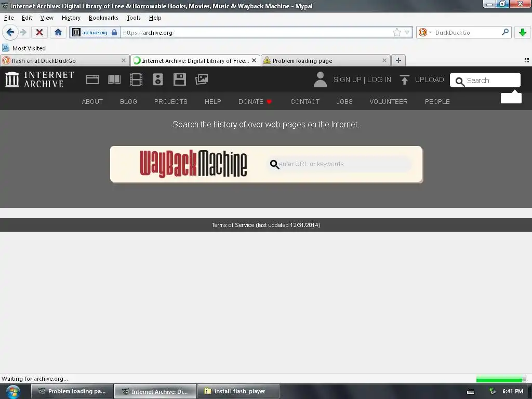Image resolution: width=532 pixels, height=399 pixels.
Task: Stop loading the page with red X
Action: point(39,33)
